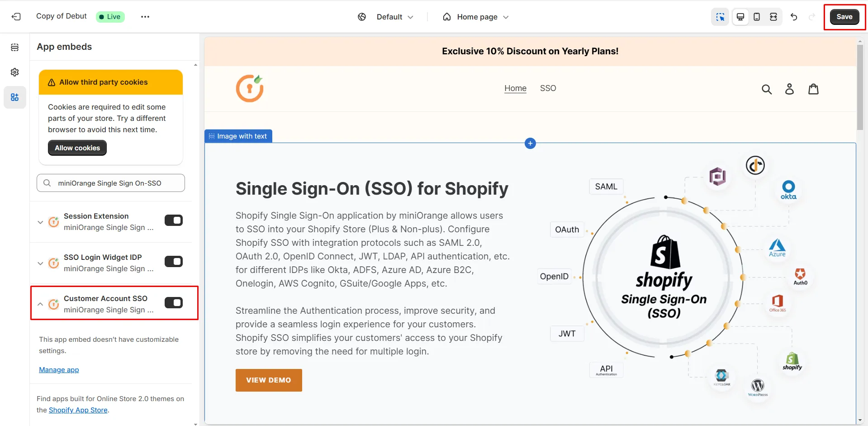
Task: Select the Image with text section tab
Action: [238, 136]
